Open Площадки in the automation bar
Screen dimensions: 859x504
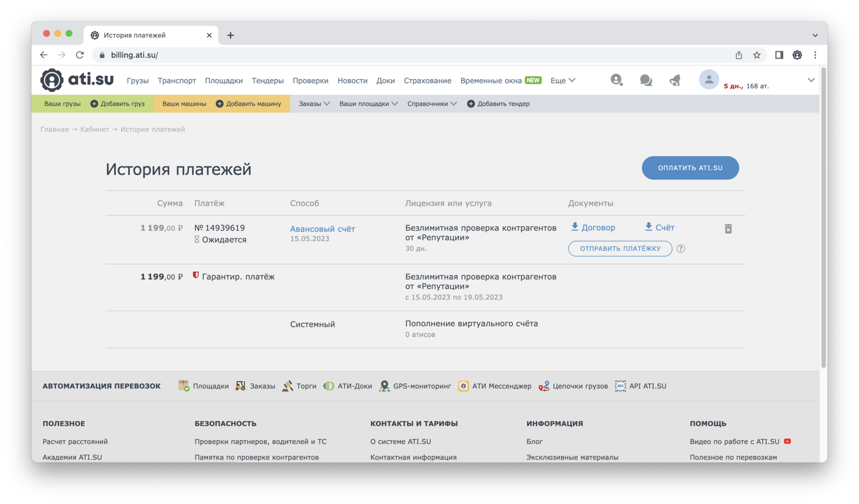(x=203, y=386)
